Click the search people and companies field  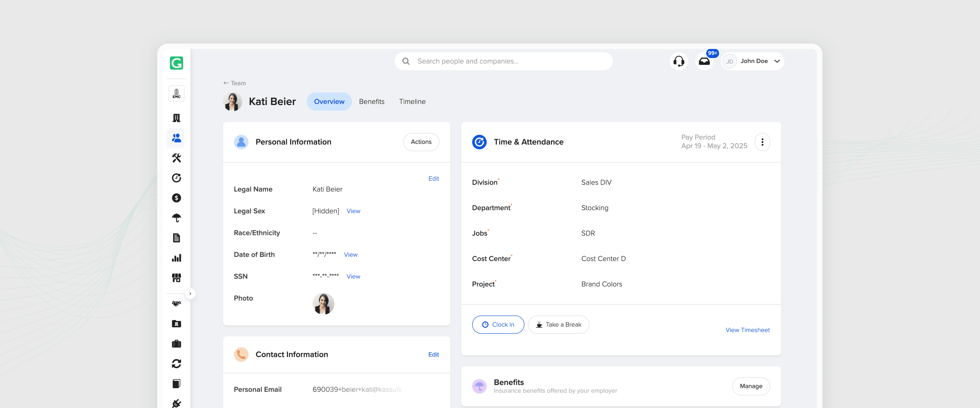[x=503, y=61]
